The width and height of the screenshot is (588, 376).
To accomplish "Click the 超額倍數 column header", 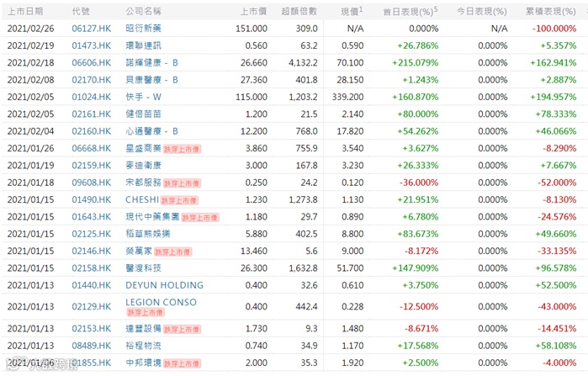I will point(299,12).
